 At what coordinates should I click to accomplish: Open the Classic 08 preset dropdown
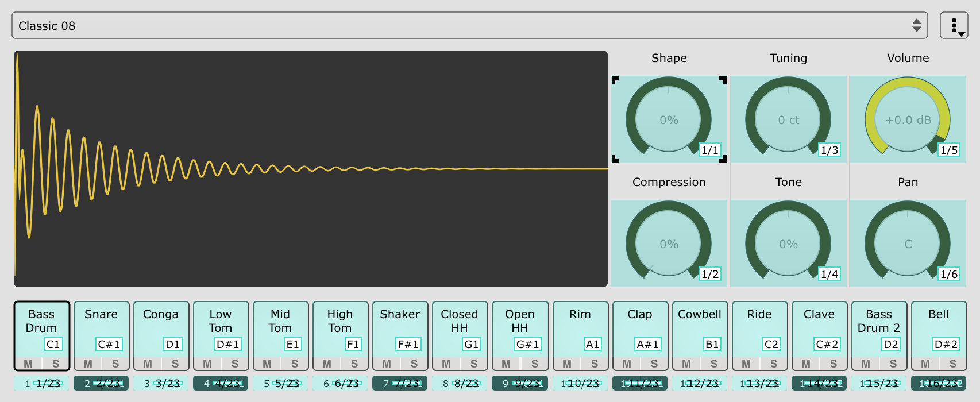(x=469, y=25)
